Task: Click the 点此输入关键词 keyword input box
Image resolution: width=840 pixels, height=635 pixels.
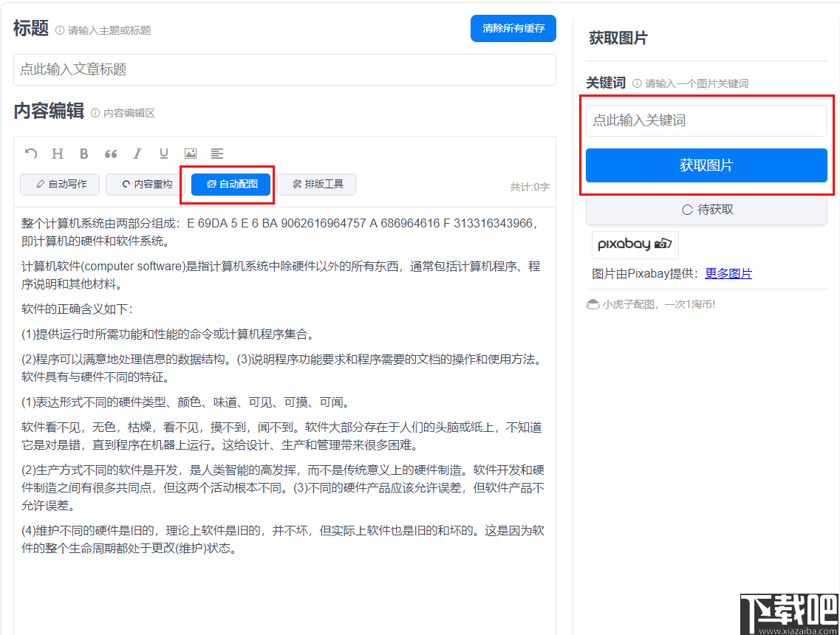Action: 706,120
